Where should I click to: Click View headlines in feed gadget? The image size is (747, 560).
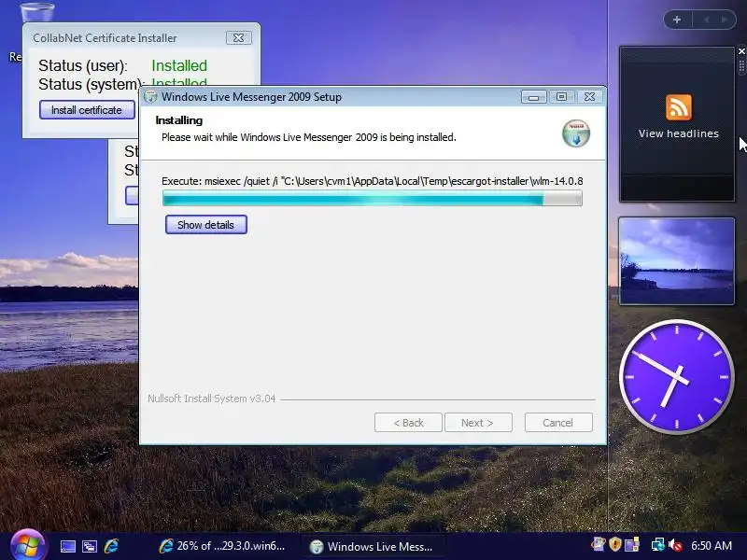[679, 133]
